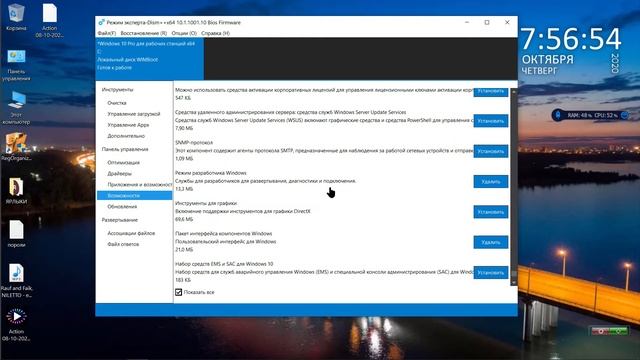Install the SNMP-протокол feature

[x=491, y=151]
